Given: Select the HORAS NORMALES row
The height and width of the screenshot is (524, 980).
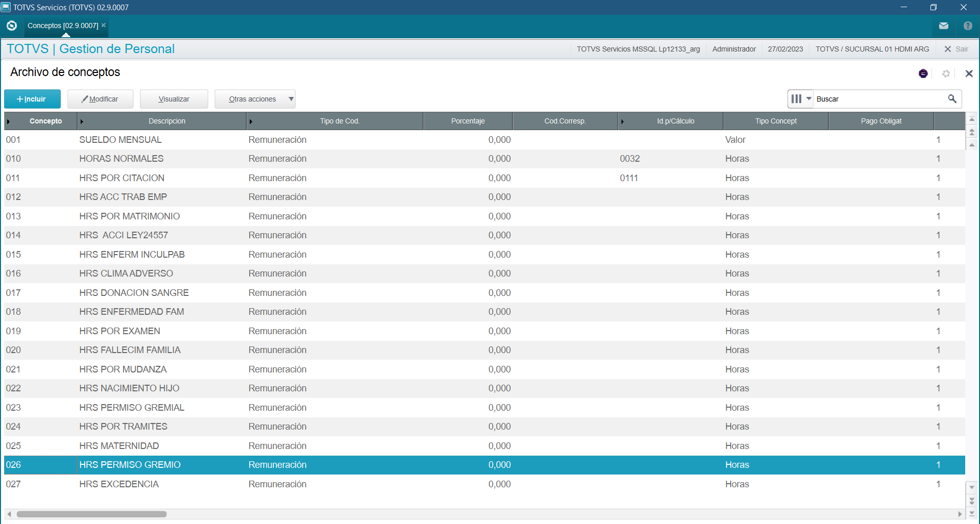Looking at the screenshot, I should pyautogui.click(x=485, y=159).
